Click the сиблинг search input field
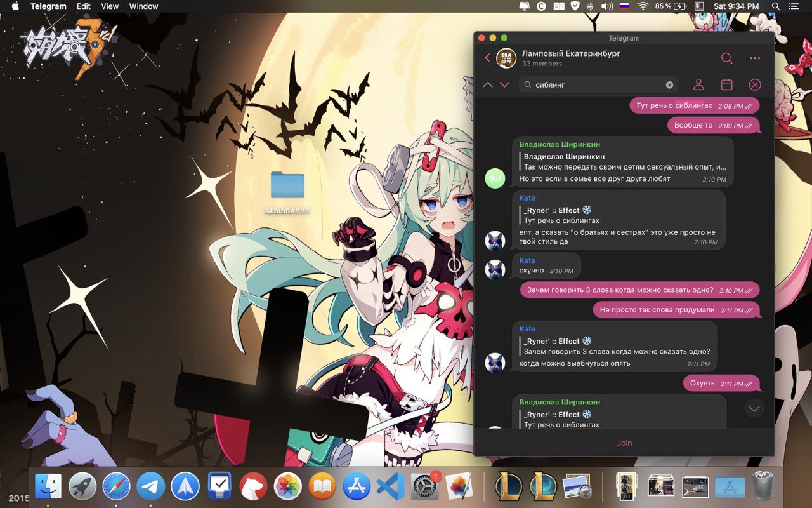Image resolution: width=812 pixels, height=508 pixels. [x=598, y=84]
